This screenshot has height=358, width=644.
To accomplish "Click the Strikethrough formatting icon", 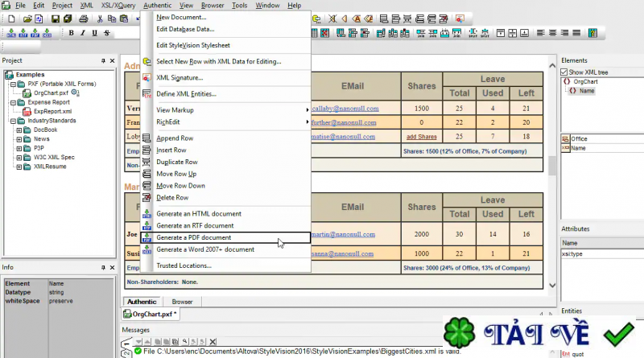I will click(x=107, y=33).
